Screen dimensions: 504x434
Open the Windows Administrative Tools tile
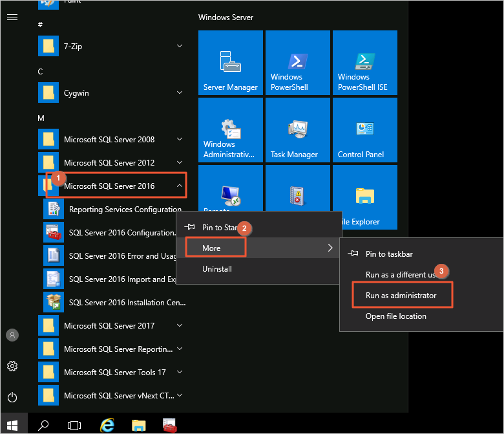point(231,130)
